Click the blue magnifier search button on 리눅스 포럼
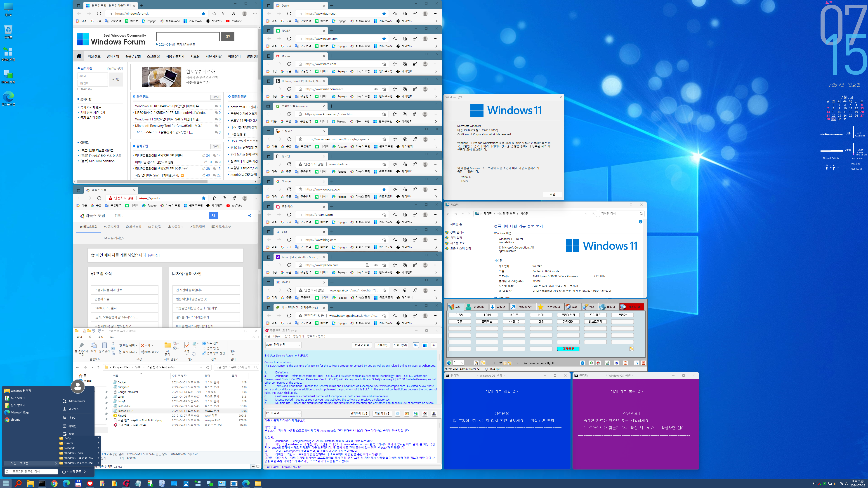868x488 pixels. coord(213,216)
